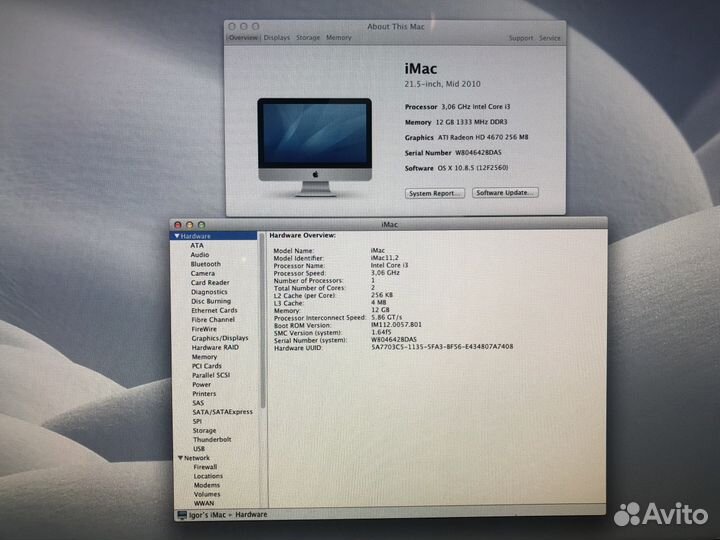The width and height of the screenshot is (720, 540).
Task: Select Locations under Network
Action: [208, 476]
